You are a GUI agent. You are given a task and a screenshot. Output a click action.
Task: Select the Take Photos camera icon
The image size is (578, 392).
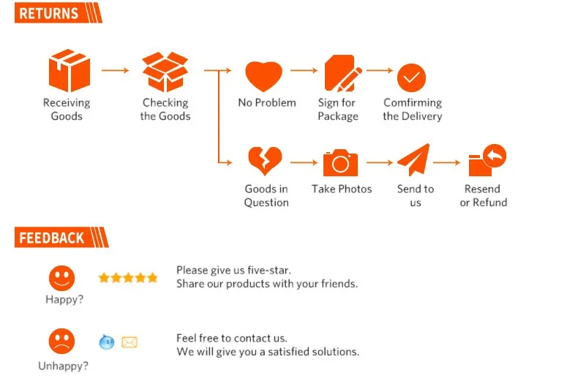340,162
